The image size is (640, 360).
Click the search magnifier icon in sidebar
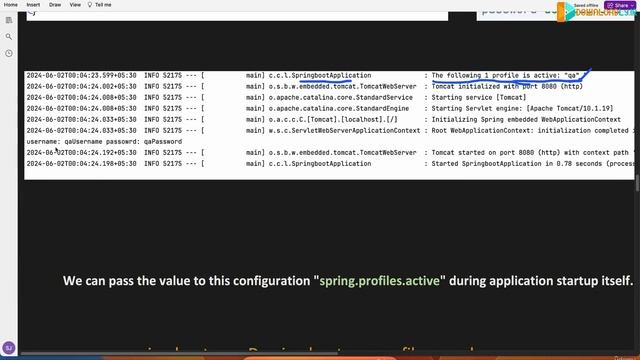[9, 37]
